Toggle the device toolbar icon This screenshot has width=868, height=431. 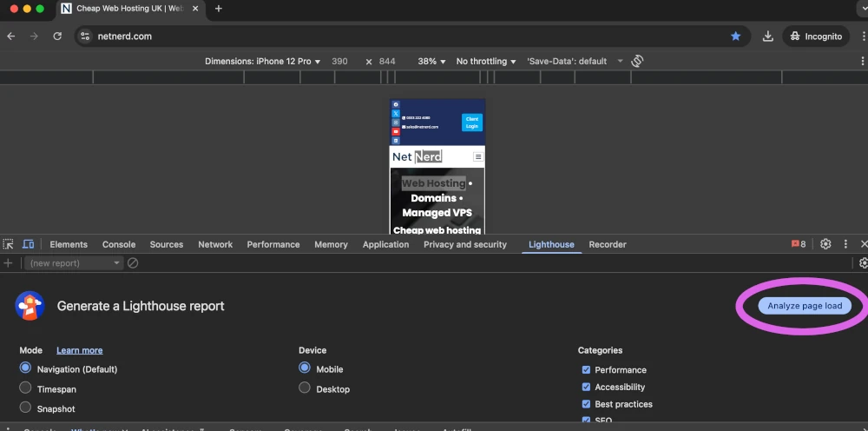pyautogui.click(x=28, y=245)
